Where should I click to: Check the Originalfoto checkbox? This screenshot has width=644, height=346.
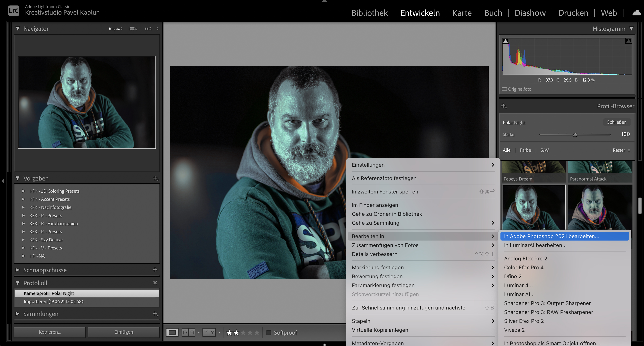[505, 89]
